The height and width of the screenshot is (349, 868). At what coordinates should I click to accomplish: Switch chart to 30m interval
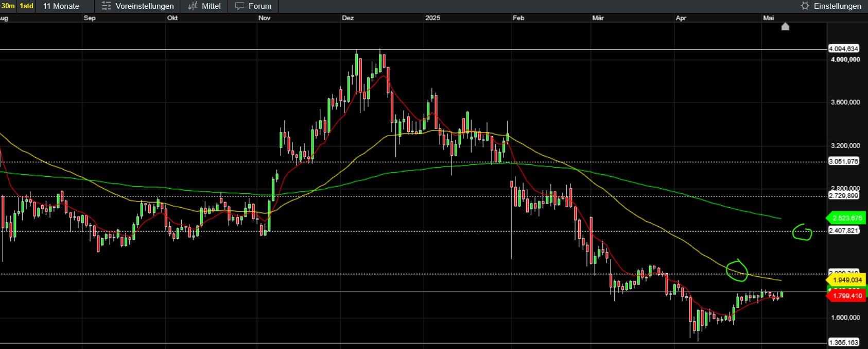point(8,6)
